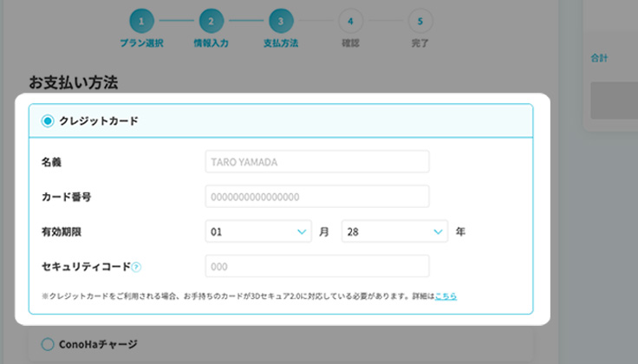Open the こちら details link
This screenshot has width=638, height=364.
pyautogui.click(x=446, y=296)
